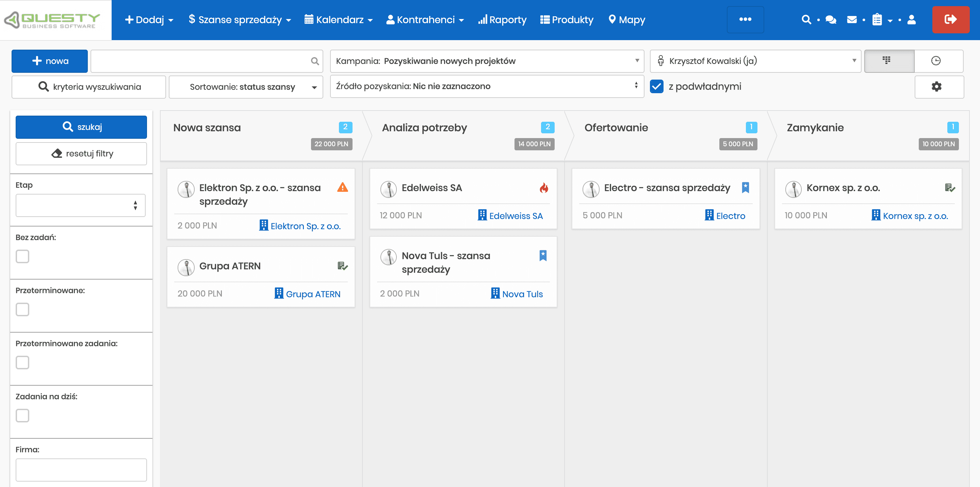Open the gear settings button
Image resolution: width=980 pixels, height=487 pixels.
pos(939,87)
